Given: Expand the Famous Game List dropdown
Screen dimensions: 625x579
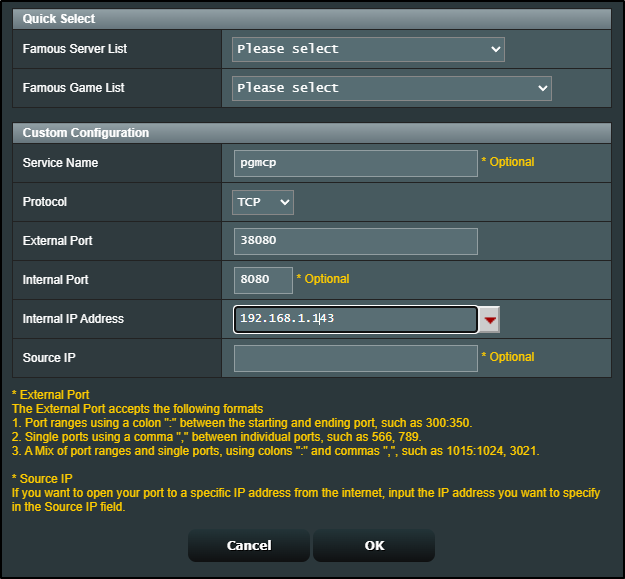Looking at the screenshot, I should pos(391,88).
